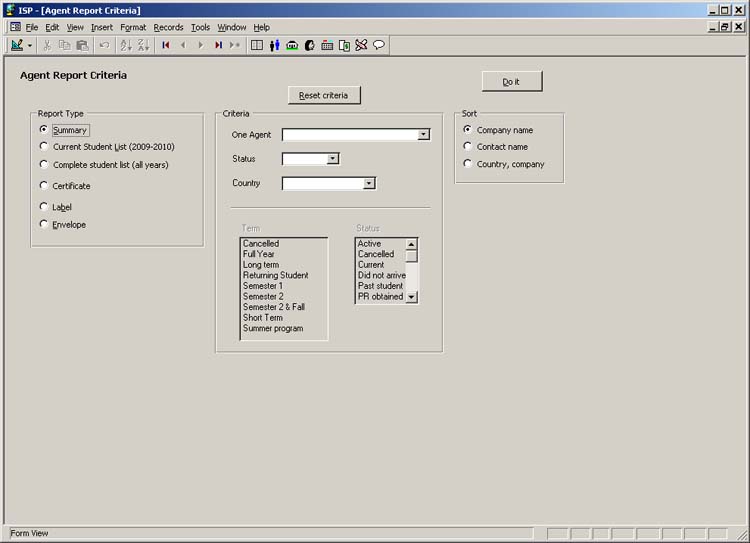
Task: Sort by Contact name
Action: (468, 147)
